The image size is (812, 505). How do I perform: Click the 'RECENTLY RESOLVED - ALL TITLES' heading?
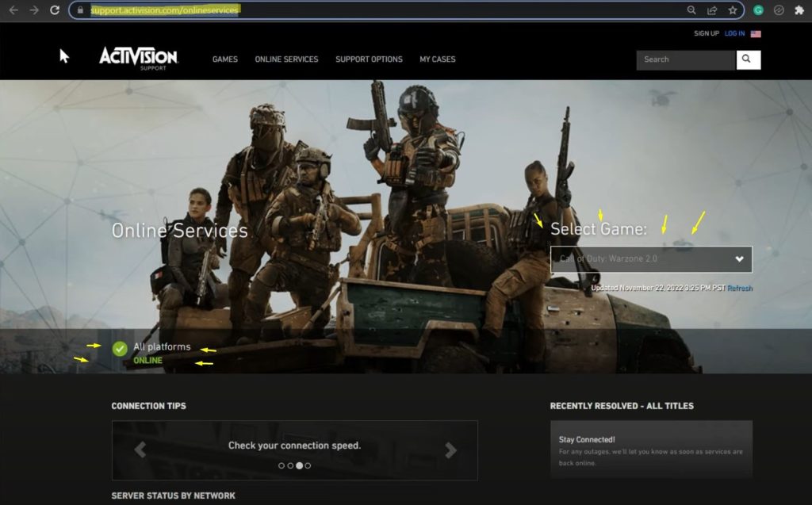622,406
